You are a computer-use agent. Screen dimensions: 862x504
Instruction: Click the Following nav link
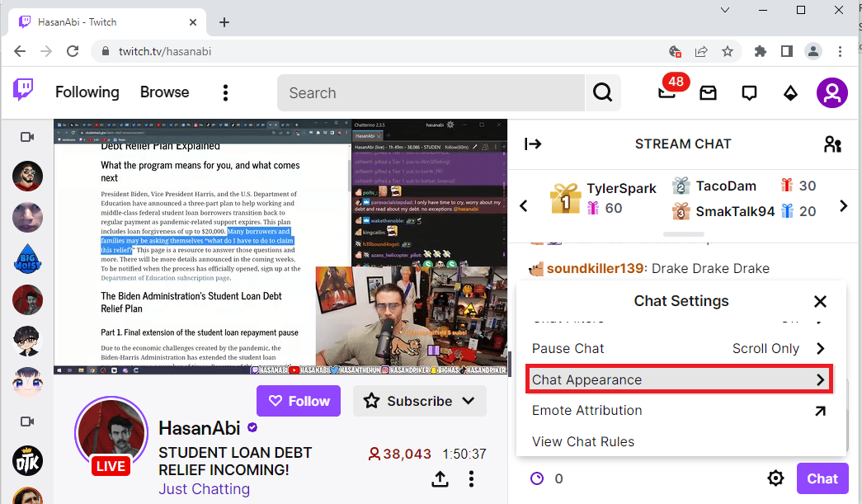click(x=87, y=92)
